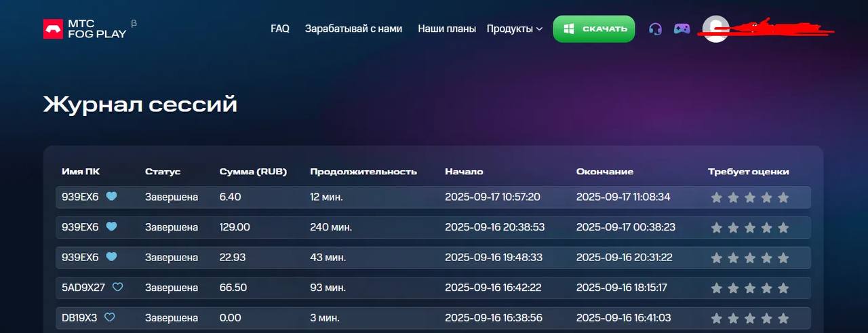Choose two stars for the 5AD9X27 session

(x=733, y=288)
